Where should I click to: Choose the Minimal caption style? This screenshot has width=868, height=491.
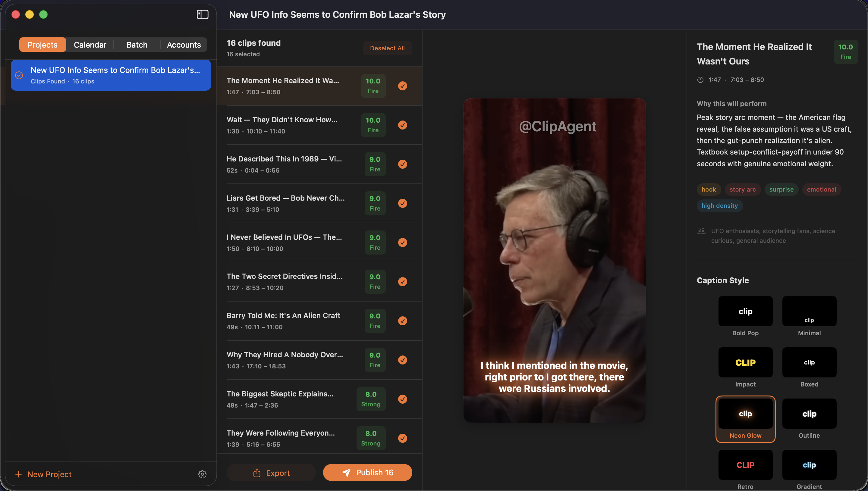tap(809, 311)
